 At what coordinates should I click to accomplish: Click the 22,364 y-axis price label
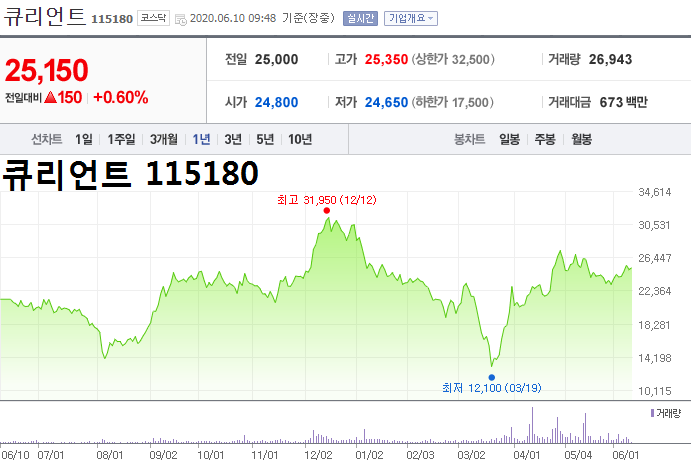(x=654, y=291)
